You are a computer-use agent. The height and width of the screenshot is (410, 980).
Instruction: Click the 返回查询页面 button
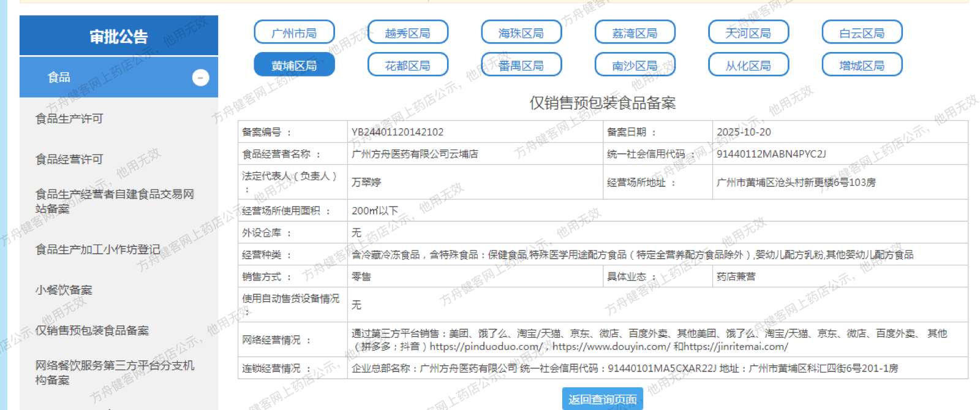tap(602, 399)
